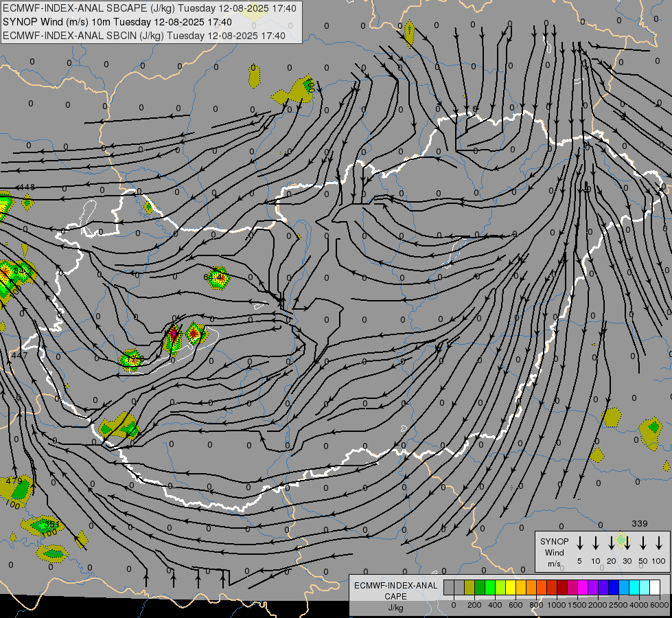The height and width of the screenshot is (618, 672).
Task: Pick the dark green CAPE legend swatch
Action: (480, 587)
